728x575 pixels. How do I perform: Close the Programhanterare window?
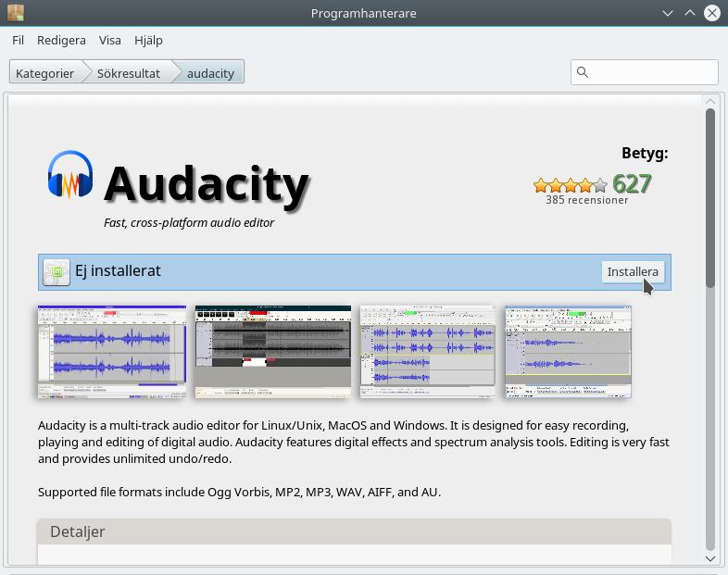pos(711,13)
